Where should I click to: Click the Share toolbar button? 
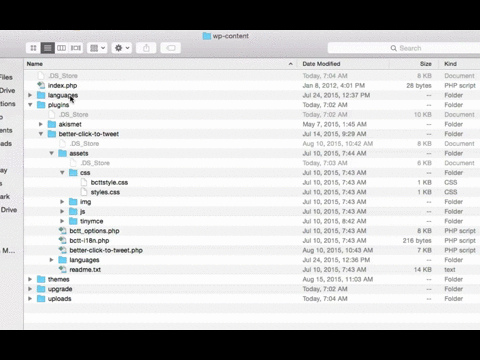tap(146, 48)
